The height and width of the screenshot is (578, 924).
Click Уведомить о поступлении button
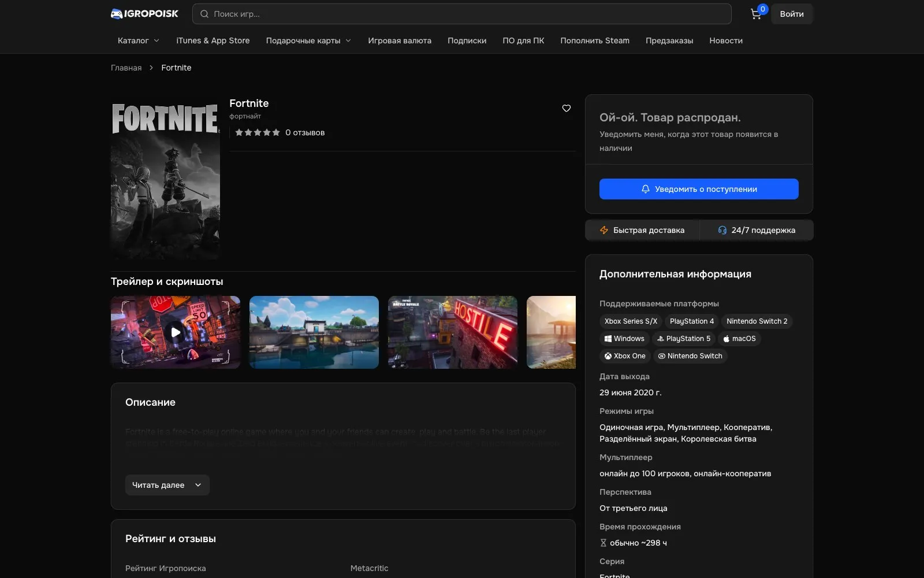pyautogui.click(x=699, y=189)
